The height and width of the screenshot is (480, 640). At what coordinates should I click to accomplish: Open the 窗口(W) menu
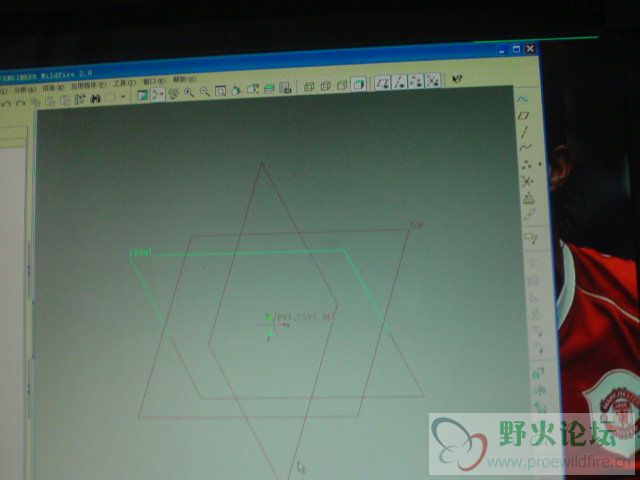(154, 81)
